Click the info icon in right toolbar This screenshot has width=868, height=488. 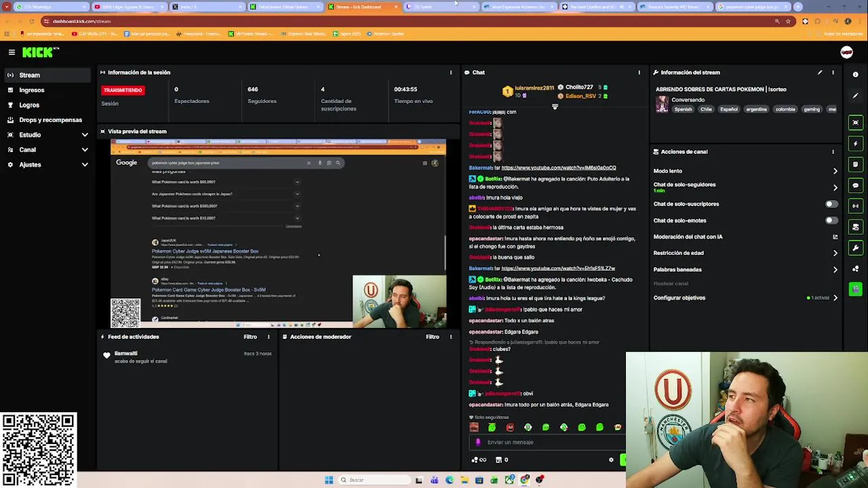point(856,75)
